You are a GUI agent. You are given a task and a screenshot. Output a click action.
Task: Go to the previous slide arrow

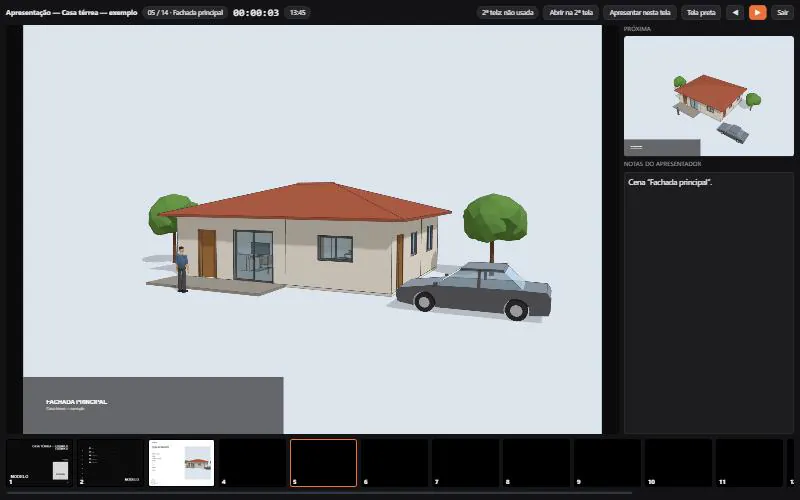point(735,13)
